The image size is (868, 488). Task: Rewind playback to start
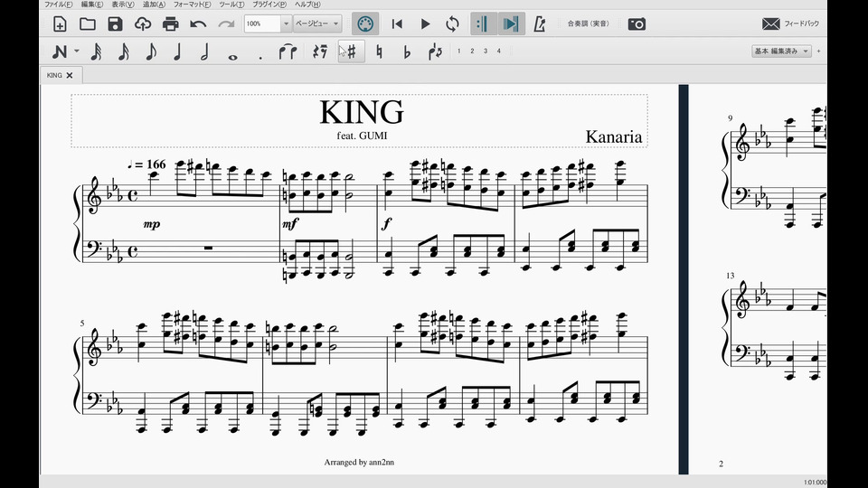[x=397, y=23]
